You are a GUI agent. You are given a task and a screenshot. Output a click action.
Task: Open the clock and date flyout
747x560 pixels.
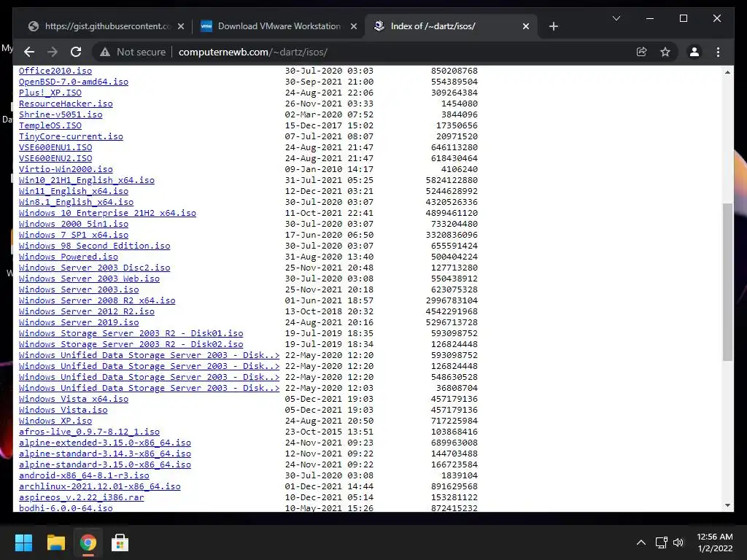715,542
